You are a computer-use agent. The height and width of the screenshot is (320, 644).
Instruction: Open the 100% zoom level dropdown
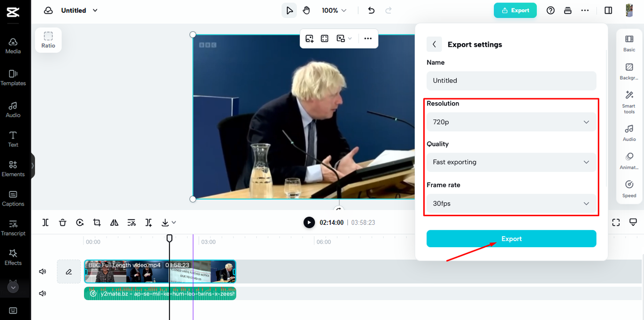334,10
